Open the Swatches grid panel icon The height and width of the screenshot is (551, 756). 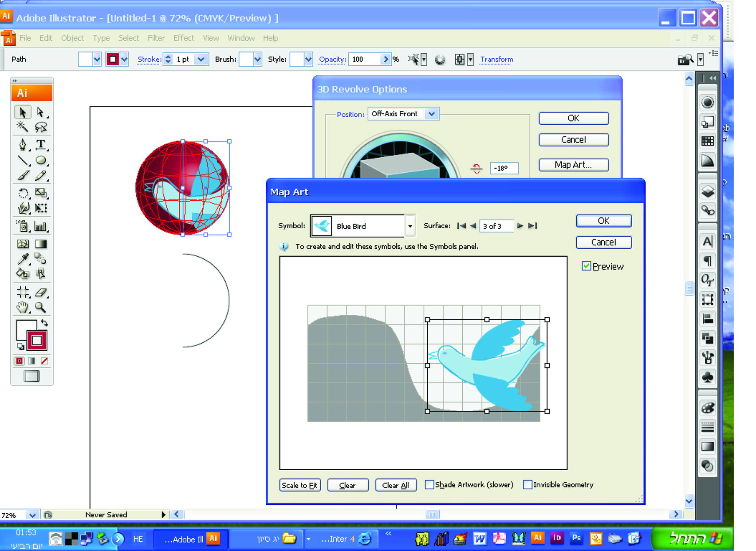(x=708, y=141)
